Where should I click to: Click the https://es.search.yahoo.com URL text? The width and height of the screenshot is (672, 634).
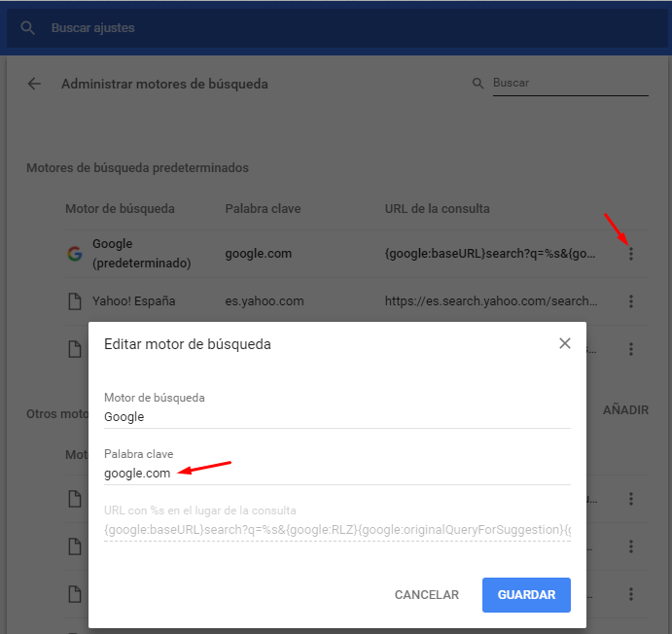tap(491, 301)
